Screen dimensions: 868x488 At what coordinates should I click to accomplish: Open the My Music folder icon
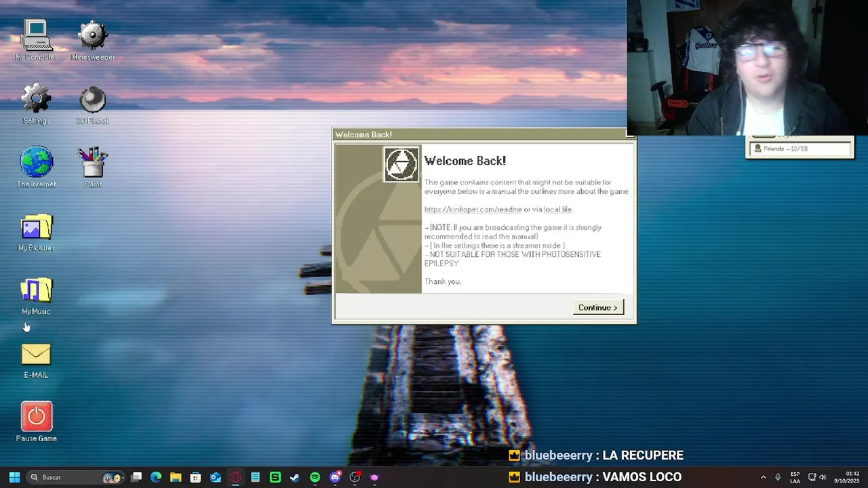point(36,295)
